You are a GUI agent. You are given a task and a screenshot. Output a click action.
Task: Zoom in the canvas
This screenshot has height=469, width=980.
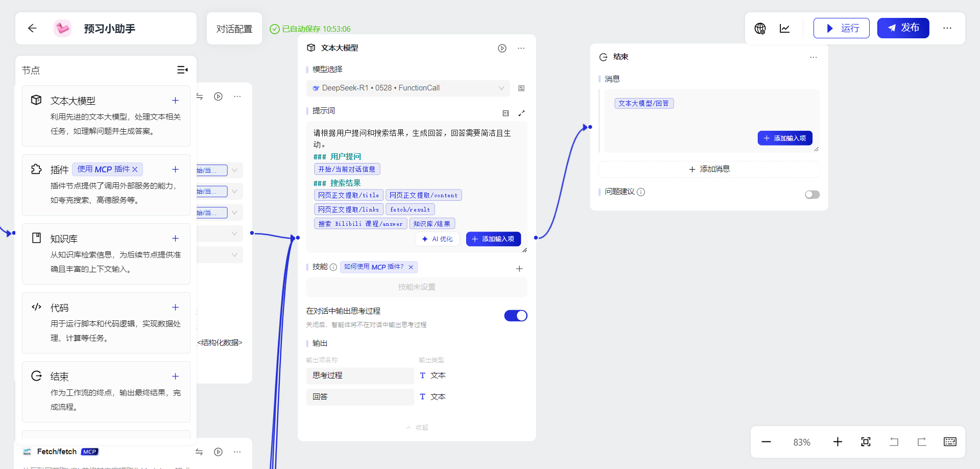838,442
